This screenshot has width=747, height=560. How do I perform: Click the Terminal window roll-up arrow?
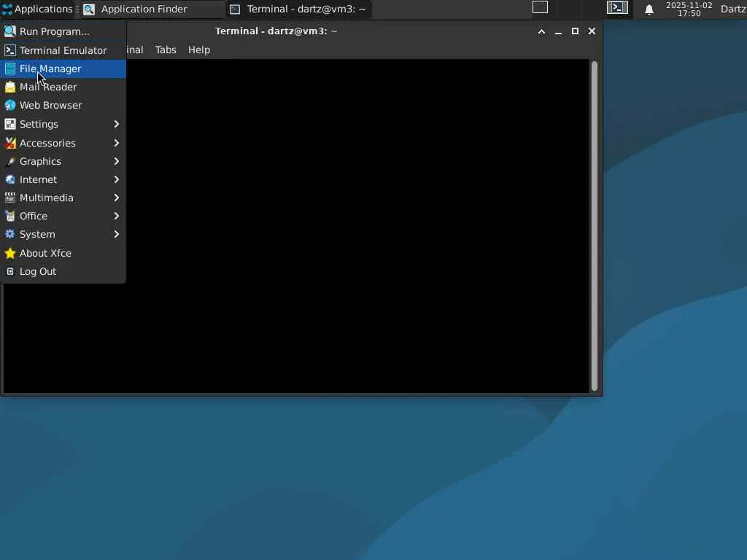click(x=542, y=31)
